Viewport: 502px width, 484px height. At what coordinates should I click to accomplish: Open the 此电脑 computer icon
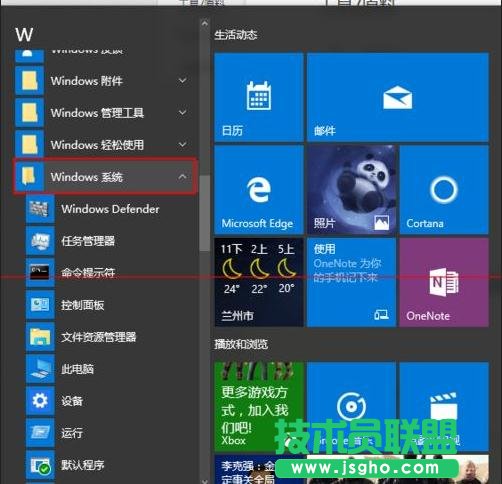click(40, 369)
